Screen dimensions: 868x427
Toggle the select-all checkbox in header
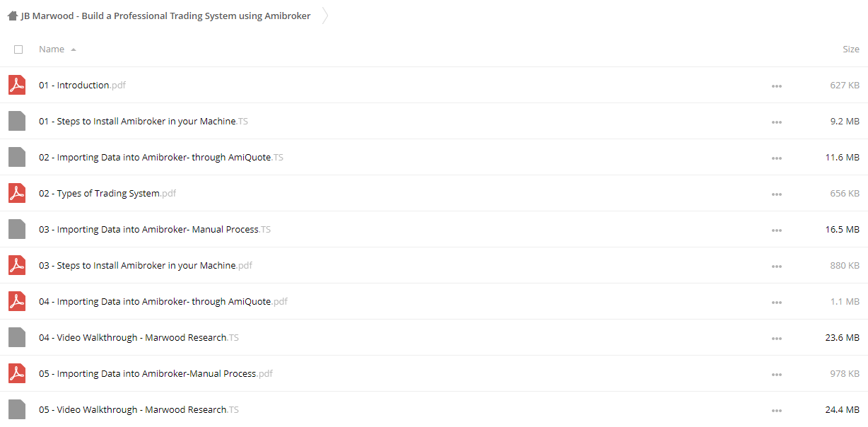[18, 49]
